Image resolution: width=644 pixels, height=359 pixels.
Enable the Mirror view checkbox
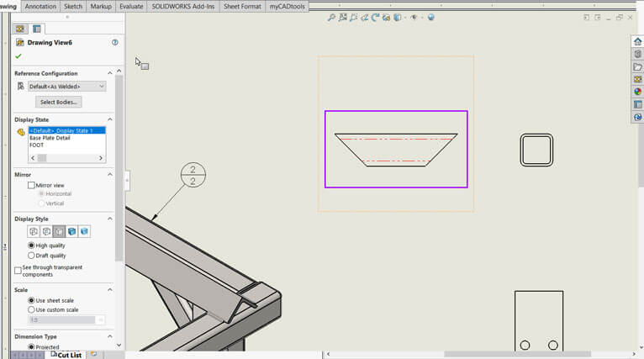click(31, 185)
